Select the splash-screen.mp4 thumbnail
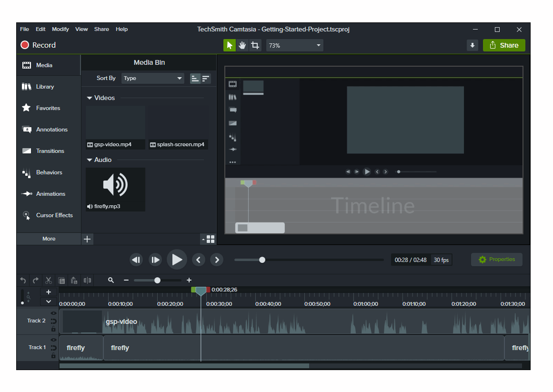The height and width of the screenshot is (392, 553). coord(178,127)
